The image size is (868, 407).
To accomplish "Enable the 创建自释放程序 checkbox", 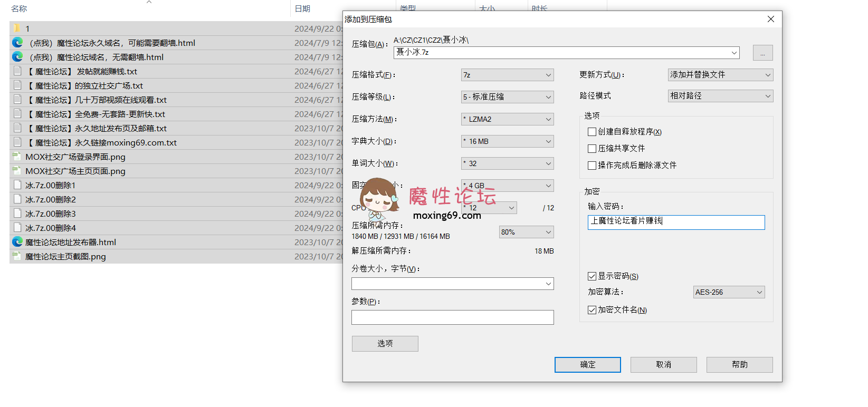I will [x=592, y=132].
